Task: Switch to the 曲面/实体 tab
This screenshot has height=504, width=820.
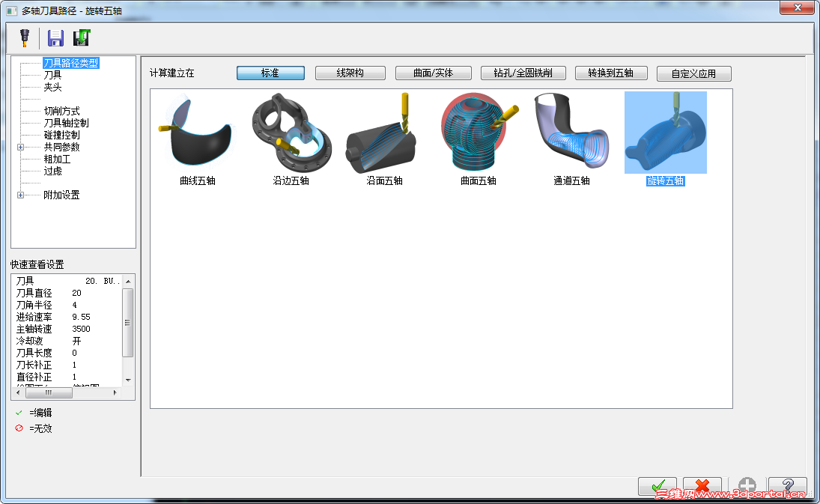Action: (x=433, y=73)
